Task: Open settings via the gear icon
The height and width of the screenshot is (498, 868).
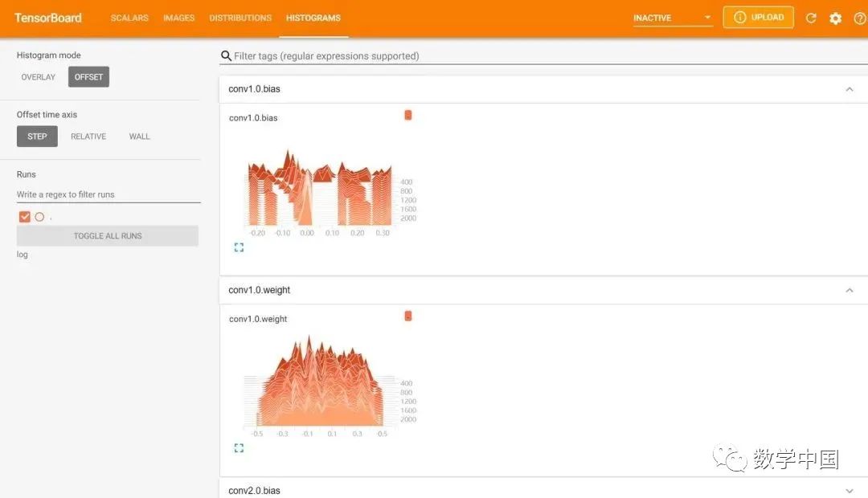Action: pyautogui.click(x=835, y=18)
